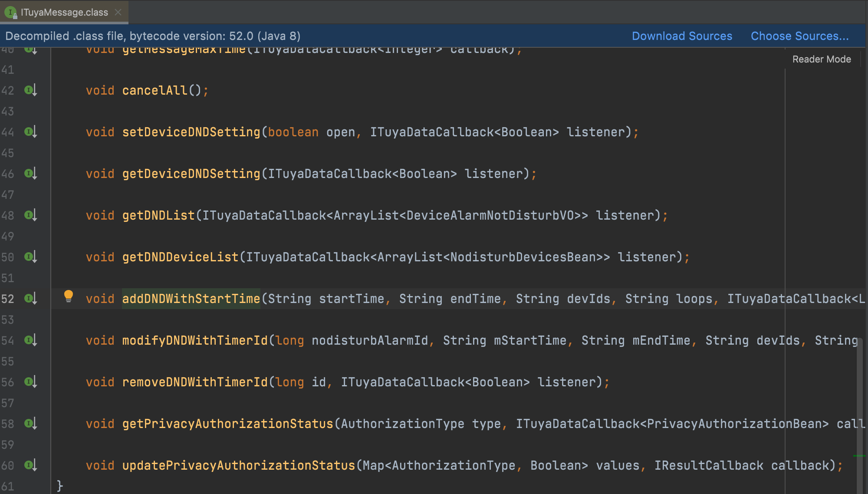Click the Choose Sources... link
Screen dimensions: 868x494
799,36
